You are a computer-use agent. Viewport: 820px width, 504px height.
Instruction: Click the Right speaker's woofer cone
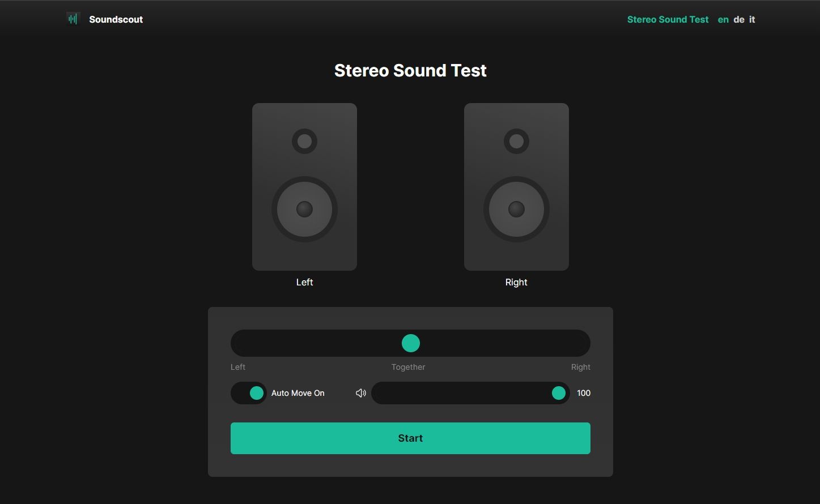516,209
